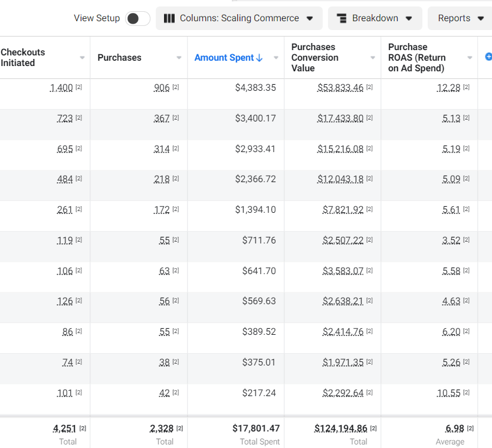Open Purchases Conversion Value column arrow

(373, 58)
